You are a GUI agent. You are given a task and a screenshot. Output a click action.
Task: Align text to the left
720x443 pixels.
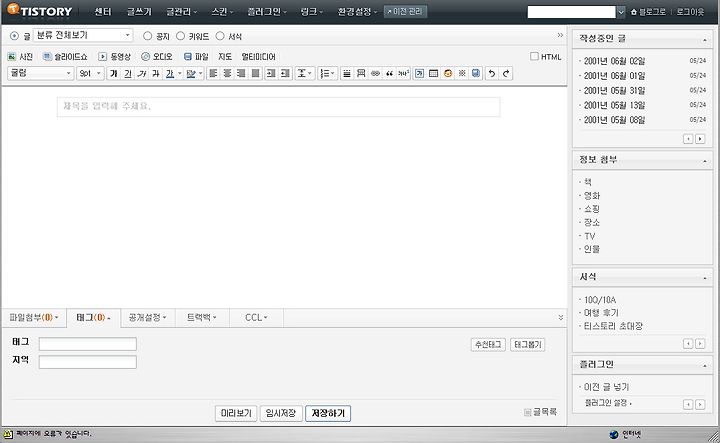click(213, 73)
